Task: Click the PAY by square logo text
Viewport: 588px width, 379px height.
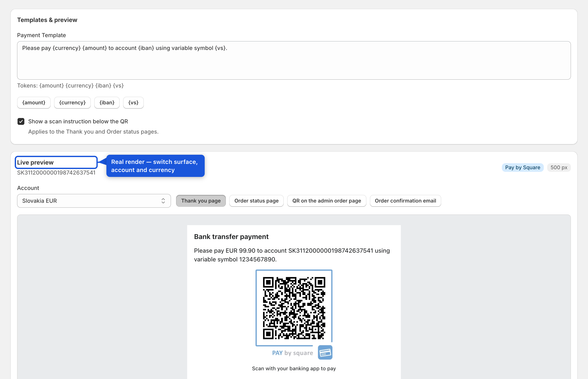Action: click(x=293, y=353)
